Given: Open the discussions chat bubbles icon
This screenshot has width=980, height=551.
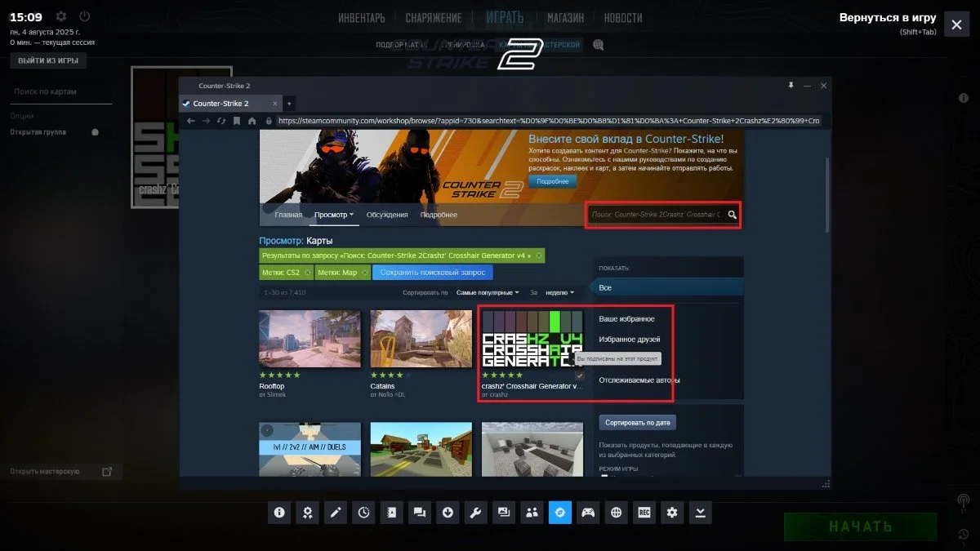Looking at the screenshot, I should point(420,512).
